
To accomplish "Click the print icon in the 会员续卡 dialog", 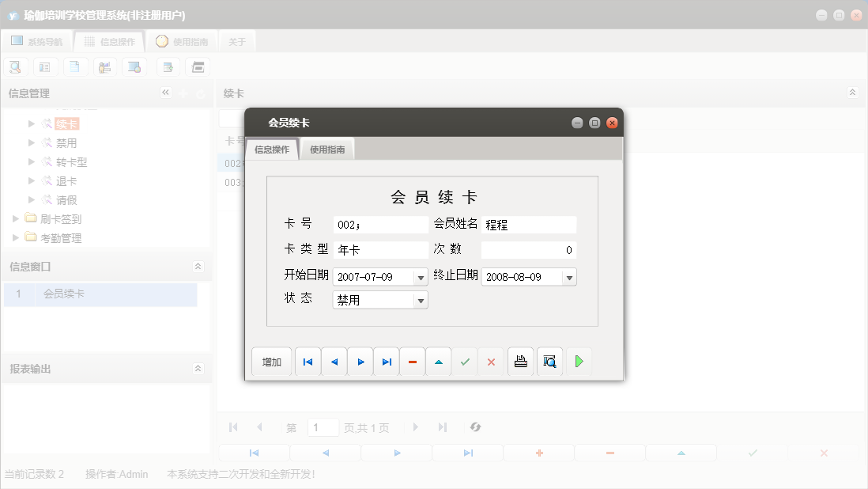I will pos(520,362).
